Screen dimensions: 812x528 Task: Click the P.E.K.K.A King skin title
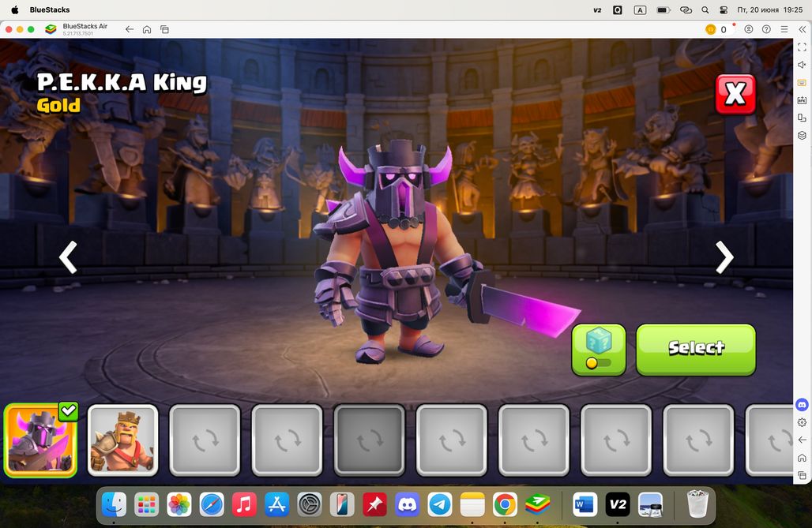pos(122,82)
